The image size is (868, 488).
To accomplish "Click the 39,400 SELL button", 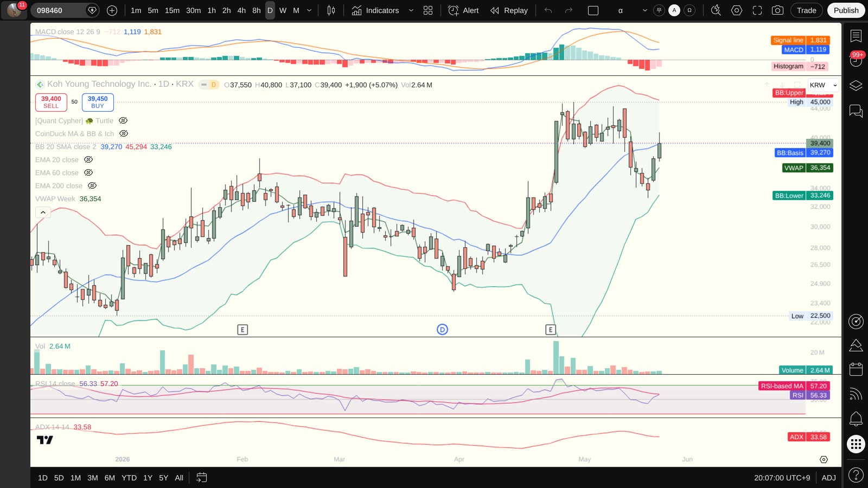I will click(x=51, y=102).
